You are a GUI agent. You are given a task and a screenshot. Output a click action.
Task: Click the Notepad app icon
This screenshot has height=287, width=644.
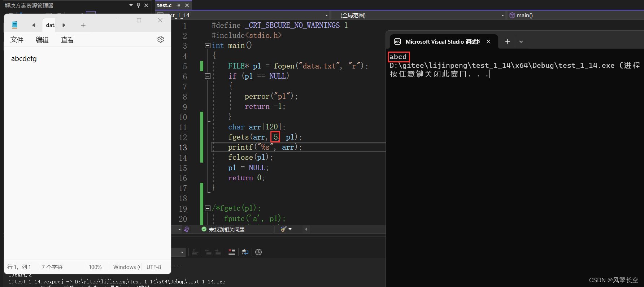pyautogui.click(x=14, y=25)
